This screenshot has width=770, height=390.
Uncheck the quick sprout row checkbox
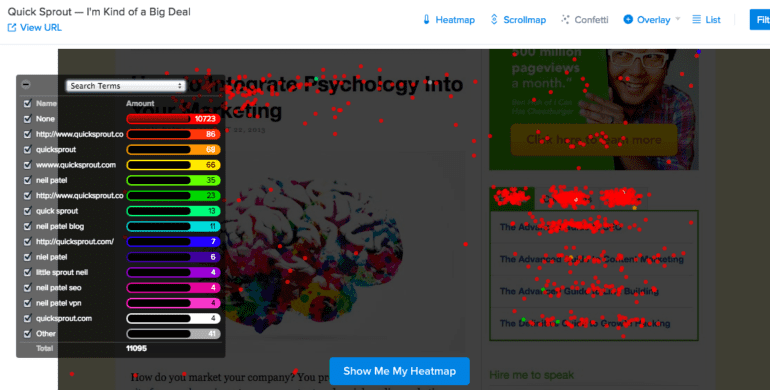(28, 211)
